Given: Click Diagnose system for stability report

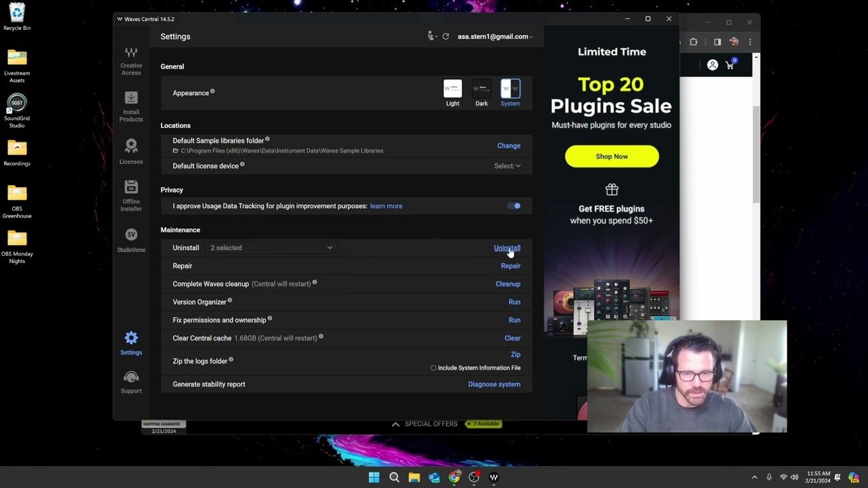Looking at the screenshot, I should [494, 384].
